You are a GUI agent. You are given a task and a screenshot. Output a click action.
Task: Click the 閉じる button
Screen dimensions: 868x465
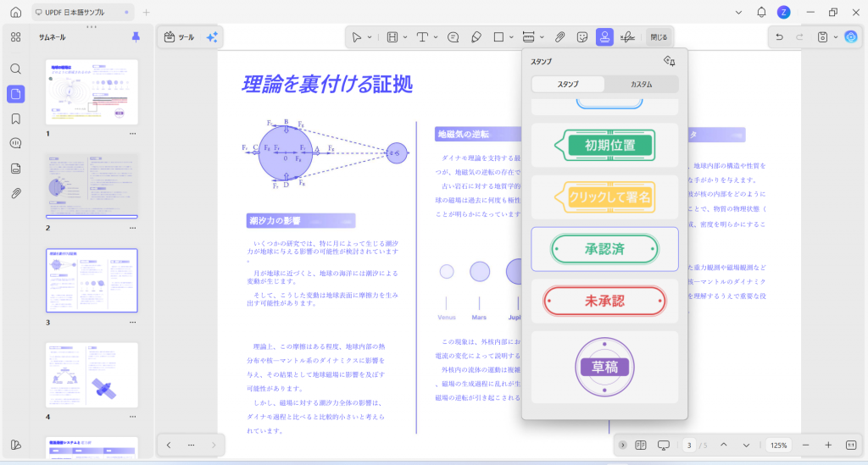[659, 37]
